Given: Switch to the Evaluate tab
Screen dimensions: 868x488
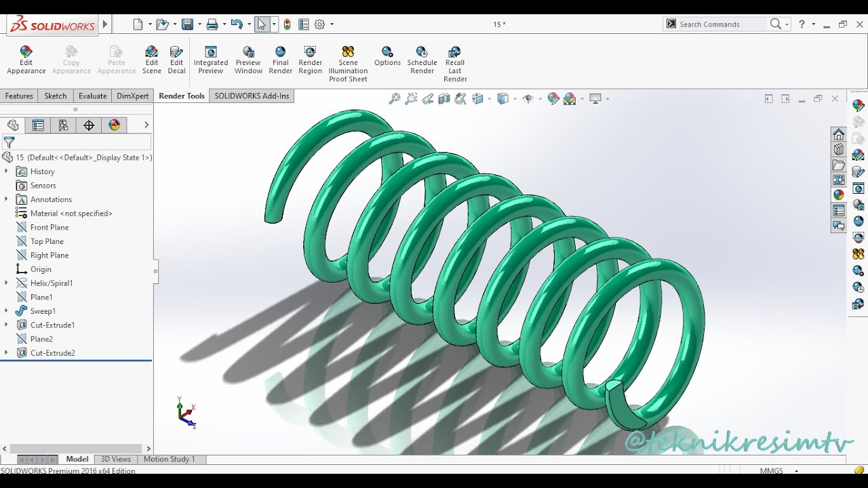Looking at the screenshot, I should pos(92,96).
